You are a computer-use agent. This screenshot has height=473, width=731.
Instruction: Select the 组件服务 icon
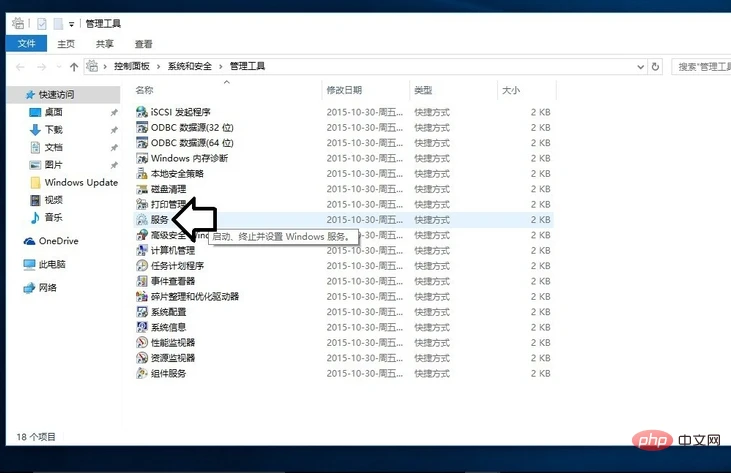tap(142, 373)
